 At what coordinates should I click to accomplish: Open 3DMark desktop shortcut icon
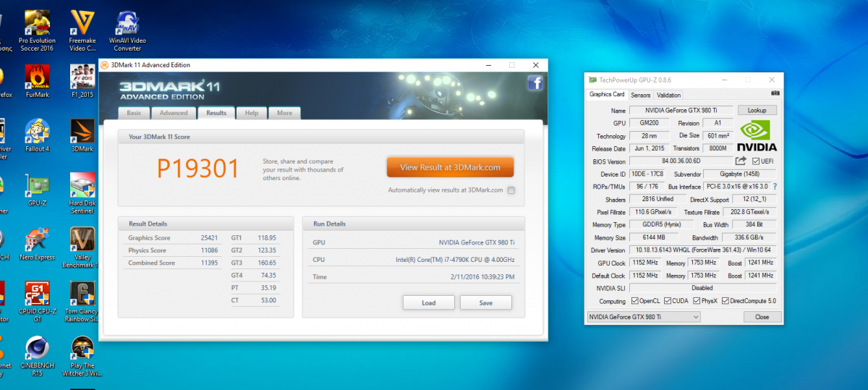pos(82,135)
